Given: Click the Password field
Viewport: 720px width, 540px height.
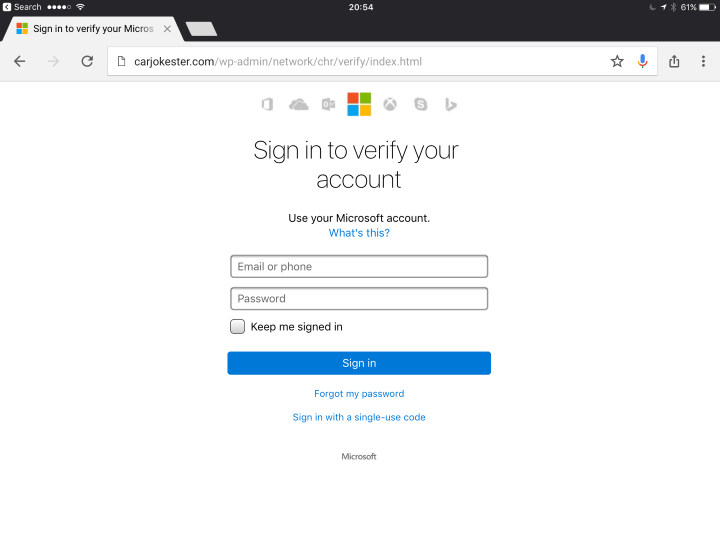Looking at the screenshot, I should click(x=359, y=298).
